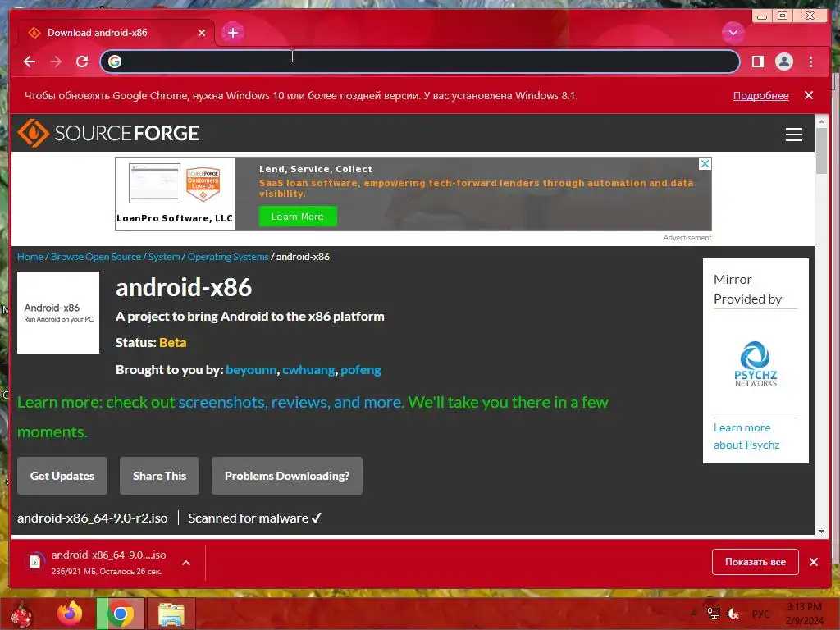Close the Download android-x86 tab
The height and width of the screenshot is (630, 840).
pyautogui.click(x=202, y=33)
